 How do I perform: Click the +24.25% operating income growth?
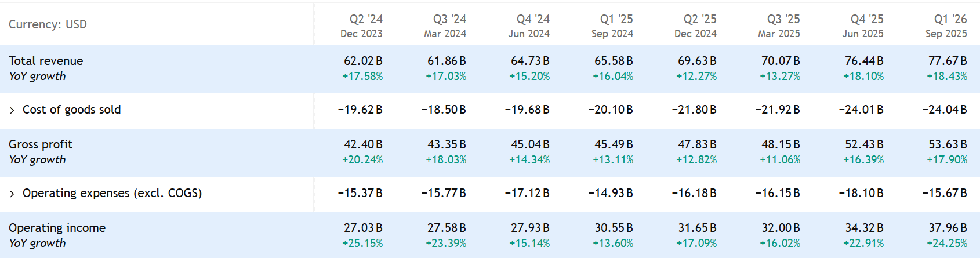[947, 244]
